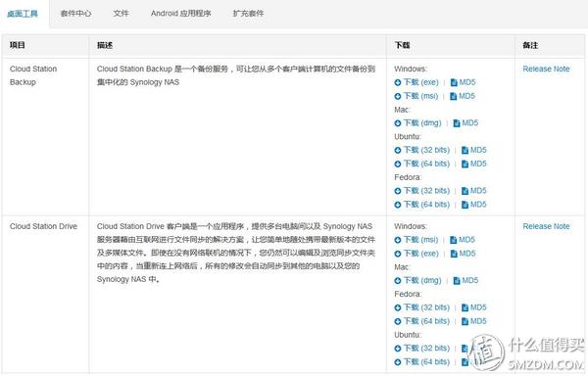Open MD5 for Drive Windows exe

pos(463,254)
